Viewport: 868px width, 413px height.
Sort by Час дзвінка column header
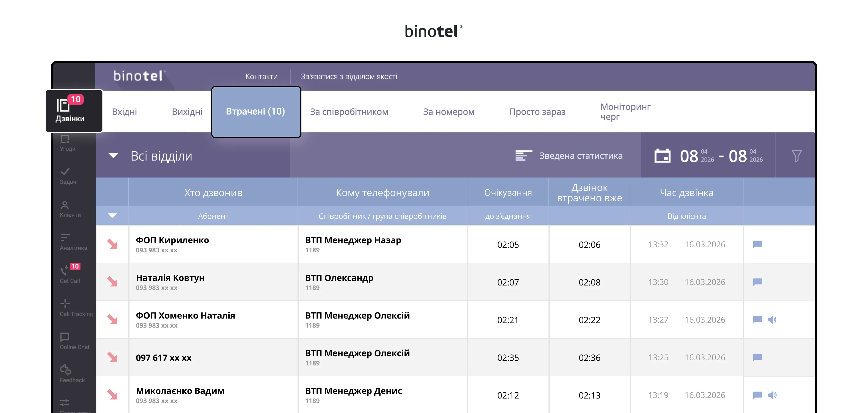coord(686,193)
